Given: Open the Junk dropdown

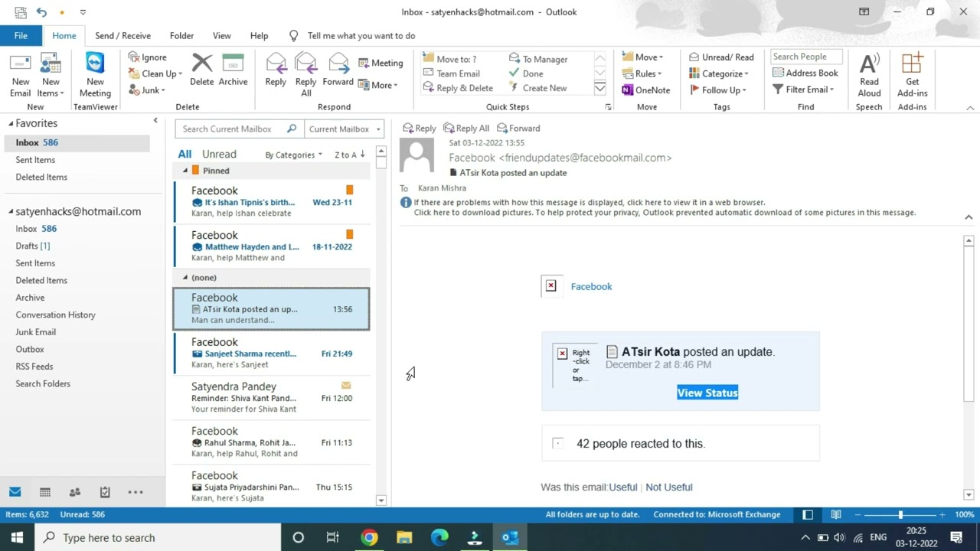Looking at the screenshot, I should tap(147, 90).
